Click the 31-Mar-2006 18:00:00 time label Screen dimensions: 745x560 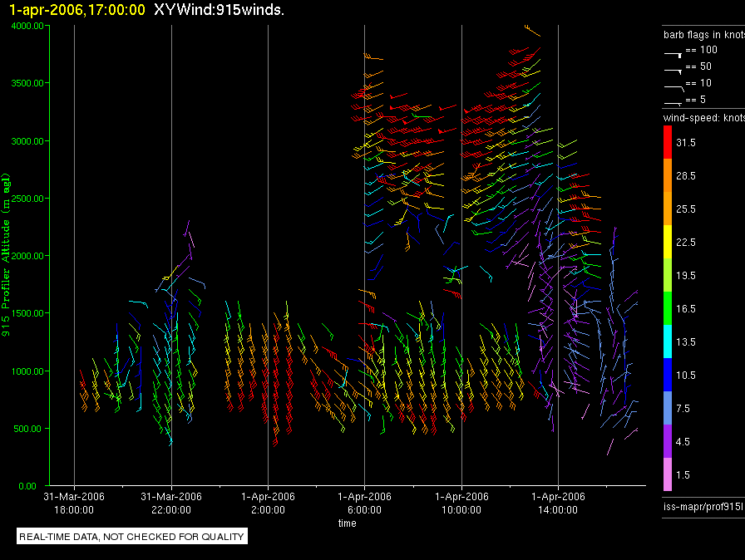74,503
